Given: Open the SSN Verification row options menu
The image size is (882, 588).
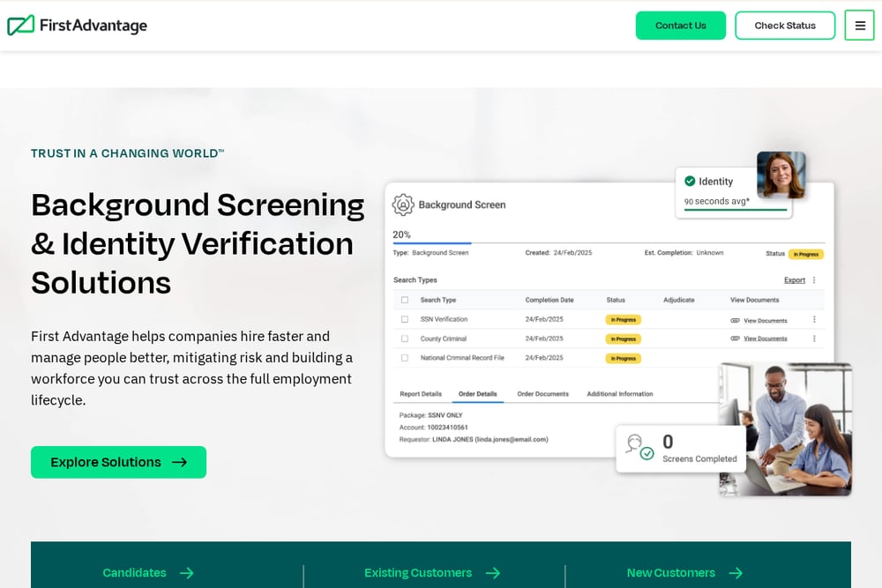Looking at the screenshot, I should 814,319.
